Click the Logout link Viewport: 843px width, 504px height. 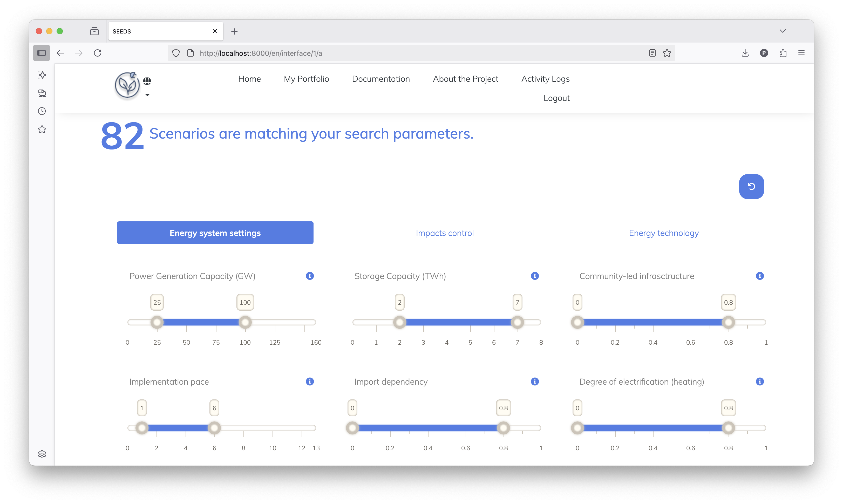[556, 98]
